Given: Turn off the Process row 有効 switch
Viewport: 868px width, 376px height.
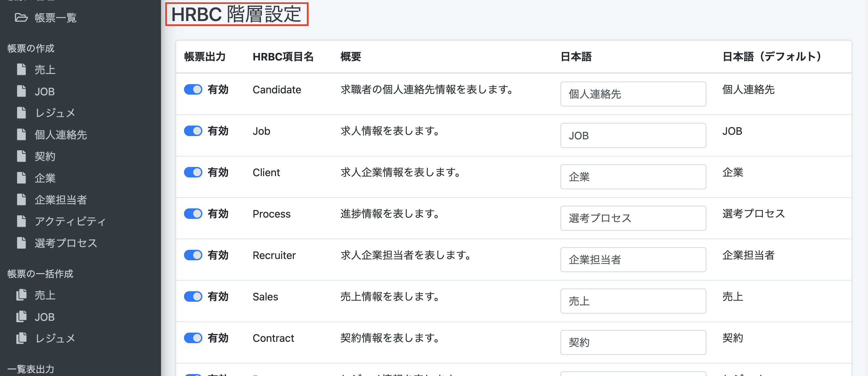Looking at the screenshot, I should (193, 214).
